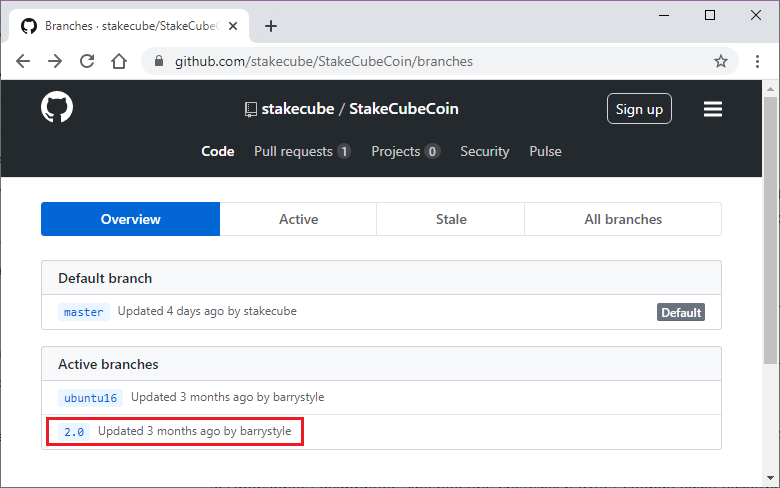Click the browser forward arrow
Image resolution: width=780 pixels, height=488 pixels.
click(55, 61)
